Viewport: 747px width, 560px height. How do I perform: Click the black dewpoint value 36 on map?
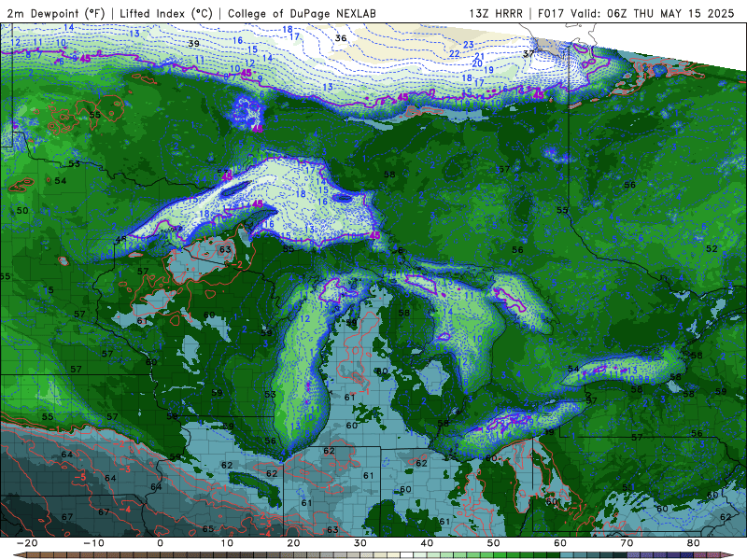tap(341, 38)
